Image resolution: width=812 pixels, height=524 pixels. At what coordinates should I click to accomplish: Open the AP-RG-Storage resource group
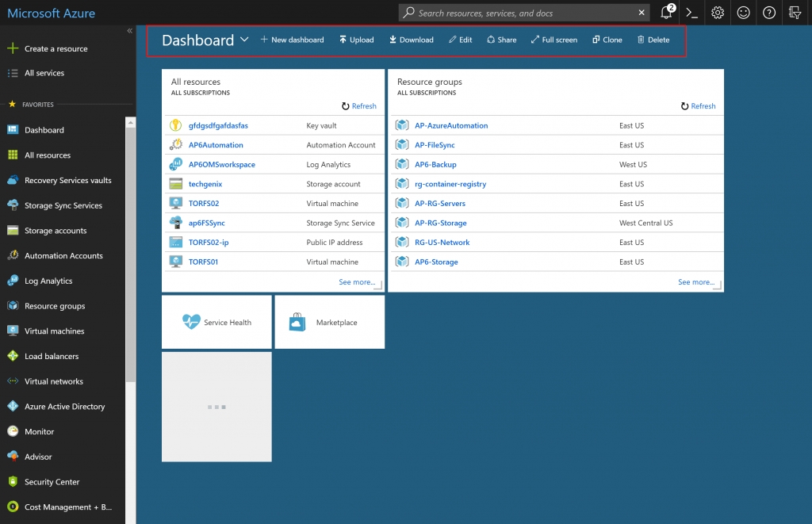point(440,224)
